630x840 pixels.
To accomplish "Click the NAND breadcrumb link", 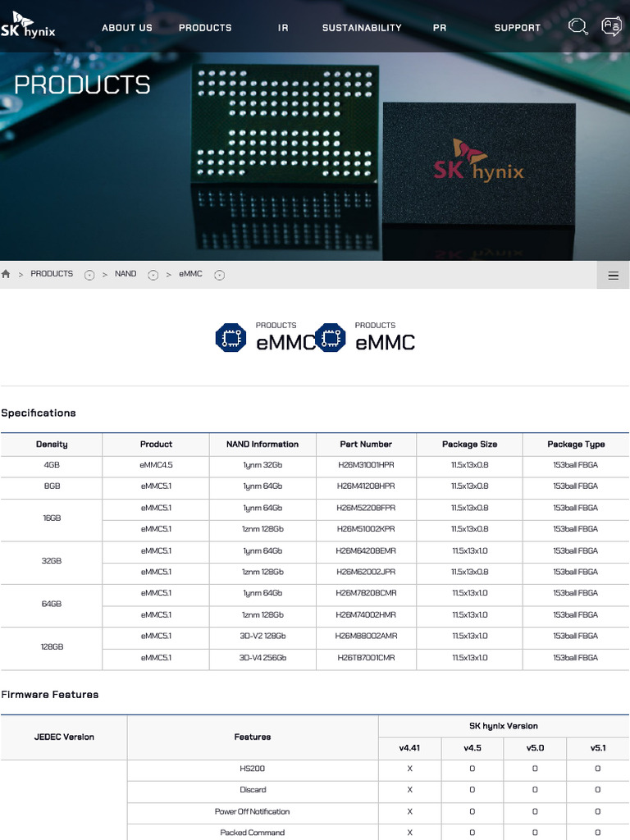I will click(126, 274).
